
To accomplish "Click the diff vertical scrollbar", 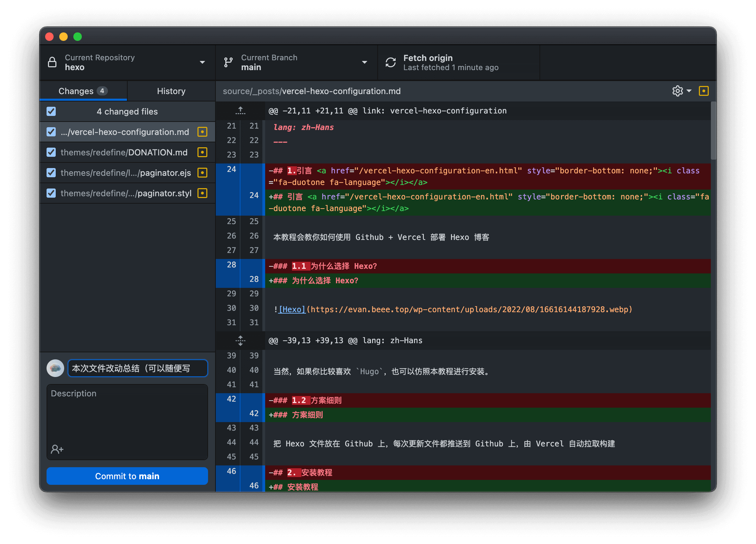I will click(713, 131).
